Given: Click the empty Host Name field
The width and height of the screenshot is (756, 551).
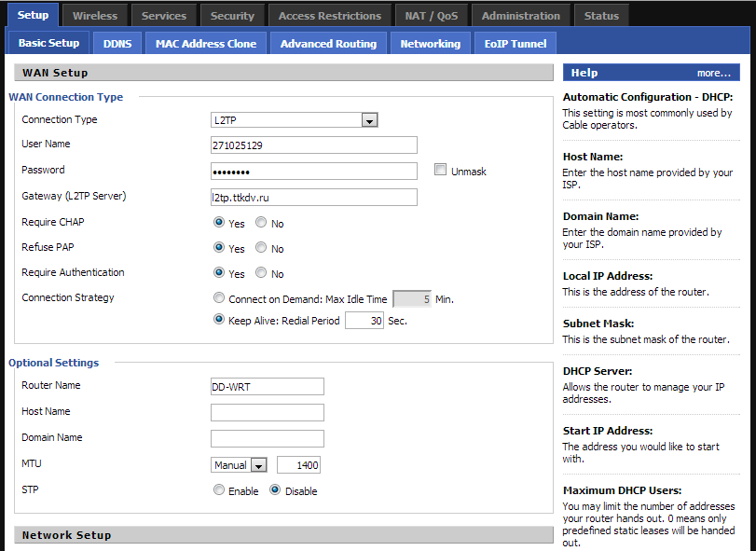Looking at the screenshot, I should coord(268,412).
